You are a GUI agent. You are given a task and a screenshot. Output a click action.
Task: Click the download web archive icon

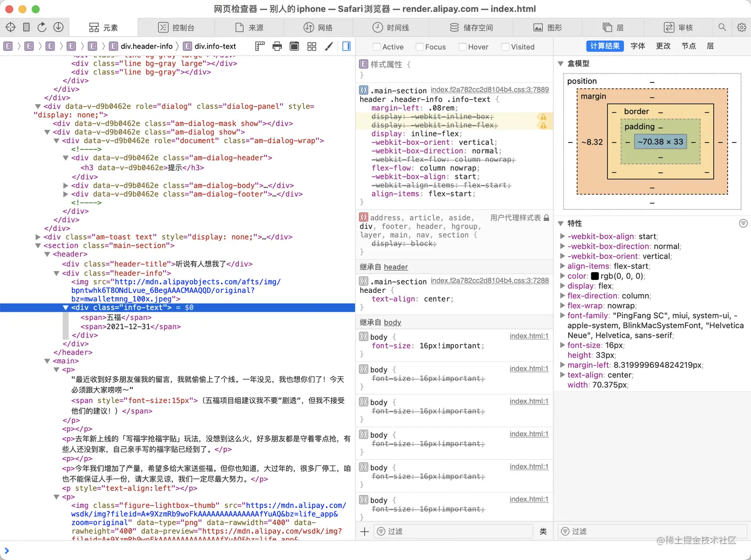(58, 27)
